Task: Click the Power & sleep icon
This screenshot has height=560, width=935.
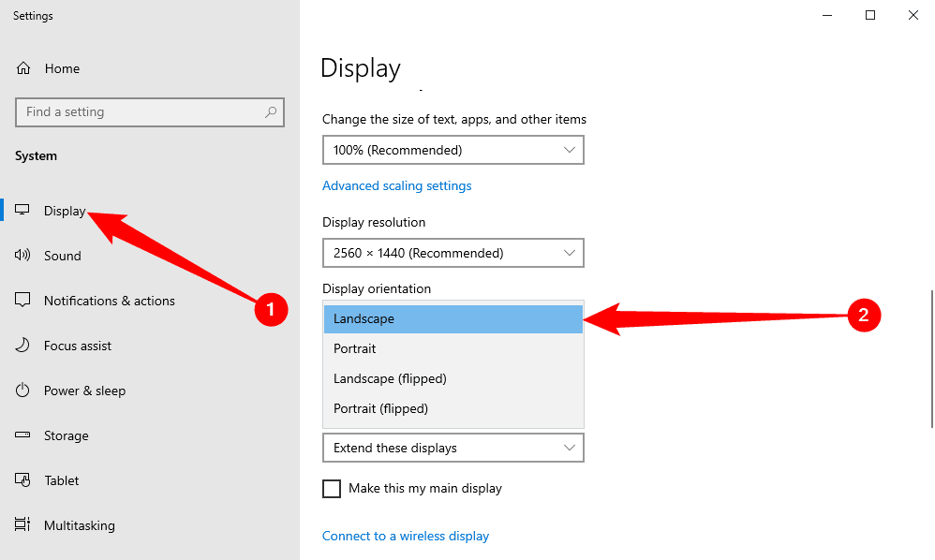Action: pos(24,391)
